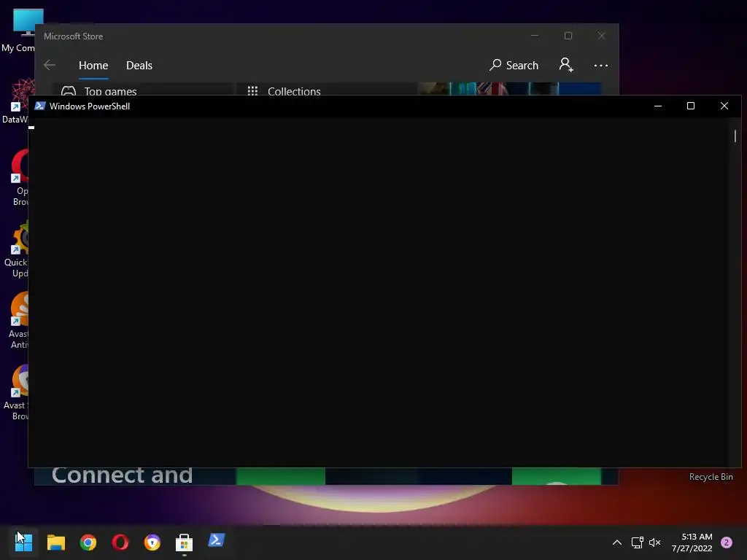The width and height of the screenshot is (747, 560).
Task: Switch to the Deals tab in Microsoft Store
Action: tap(139, 65)
